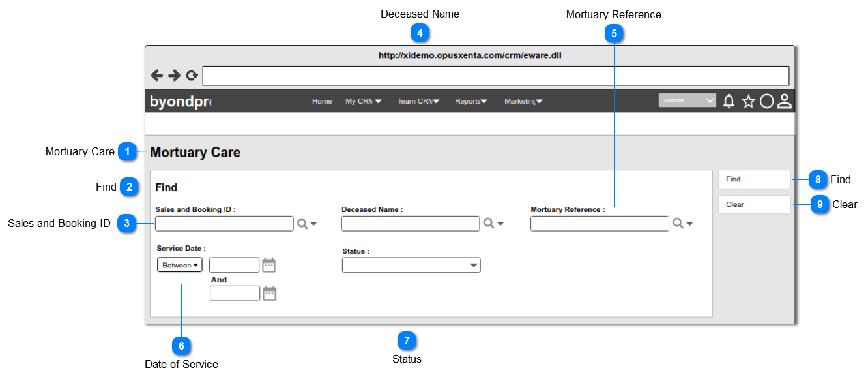The height and width of the screenshot is (381, 868).
Task: Click the Sales and Booking ID search magnifier
Action: (302, 224)
